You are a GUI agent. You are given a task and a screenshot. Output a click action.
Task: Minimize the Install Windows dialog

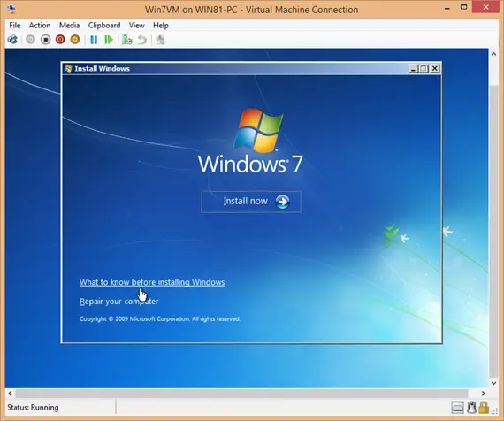click(x=413, y=68)
